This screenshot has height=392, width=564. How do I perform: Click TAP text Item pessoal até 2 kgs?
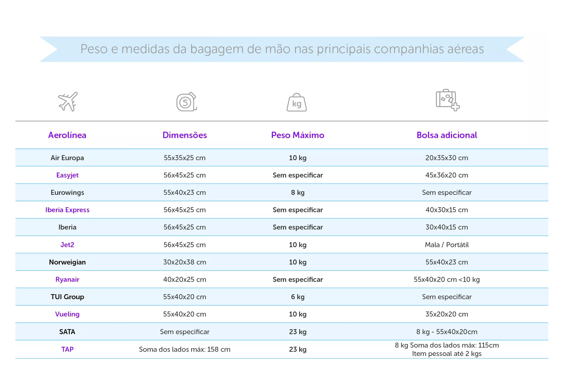tap(447, 354)
